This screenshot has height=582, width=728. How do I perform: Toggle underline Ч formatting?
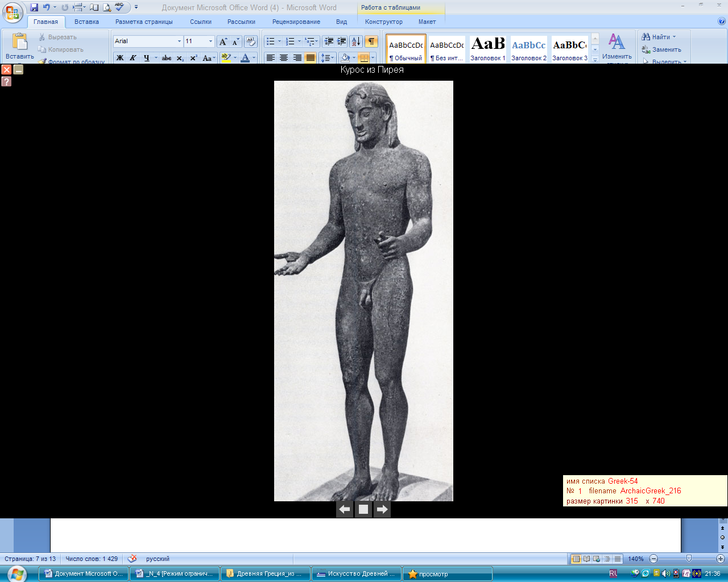(147, 58)
